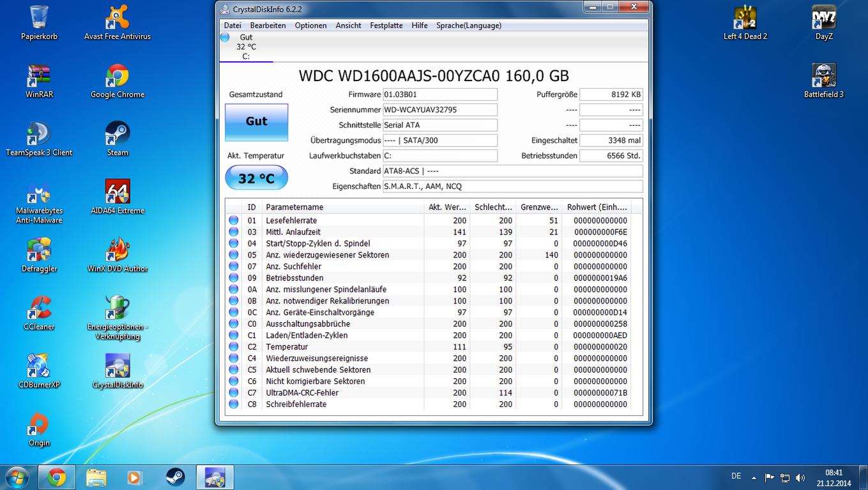Open the Sprache(Language) menu

click(469, 26)
